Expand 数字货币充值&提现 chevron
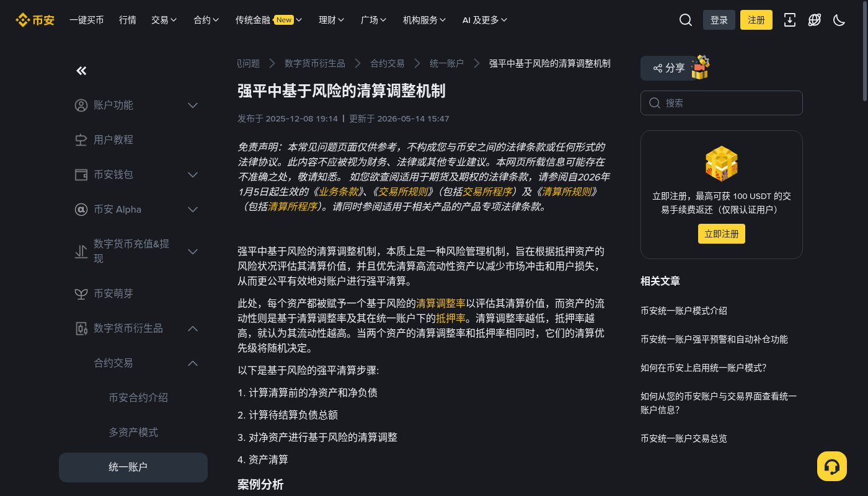 [193, 252]
